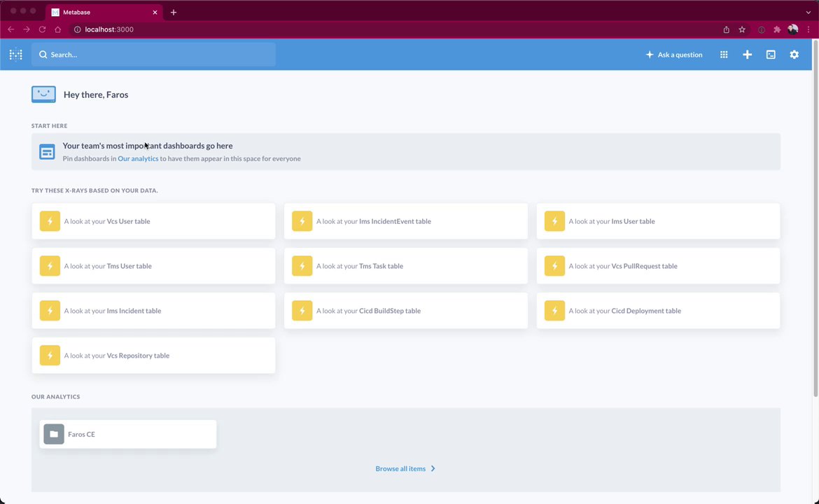This screenshot has width=819, height=504.
Task: Click the plus icon to create new item
Action: [748, 55]
